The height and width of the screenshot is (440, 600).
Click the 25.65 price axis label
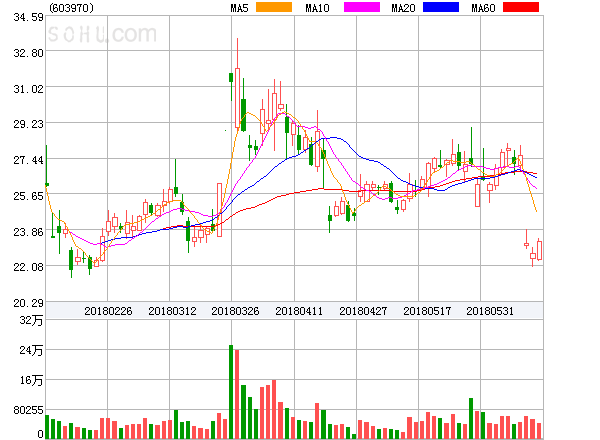(28, 196)
